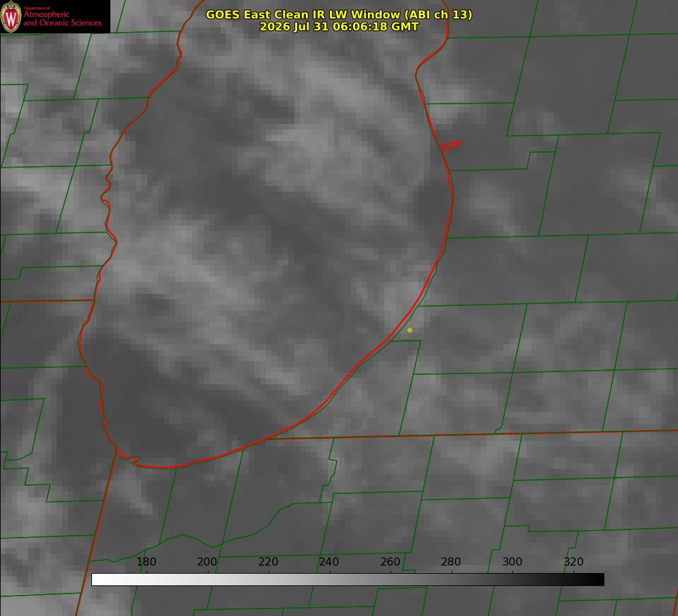Click the 2026 Jul 31 timestamp

pos(339,27)
